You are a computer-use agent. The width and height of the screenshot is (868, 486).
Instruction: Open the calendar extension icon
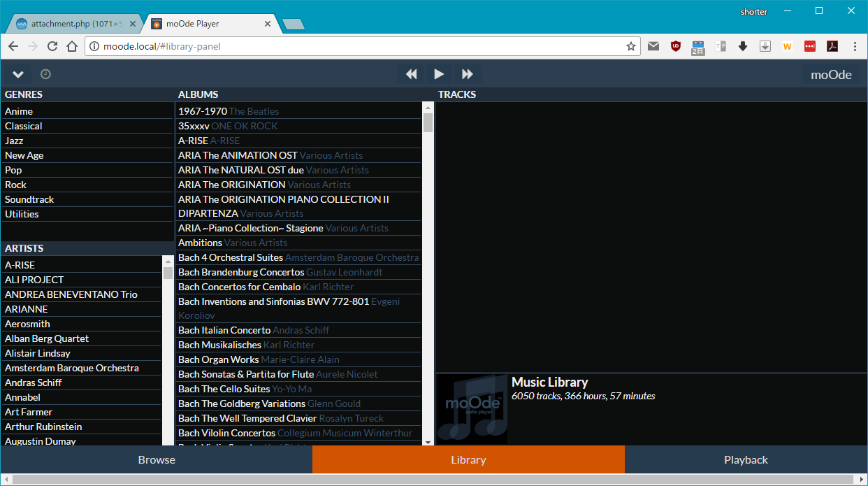tap(698, 47)
